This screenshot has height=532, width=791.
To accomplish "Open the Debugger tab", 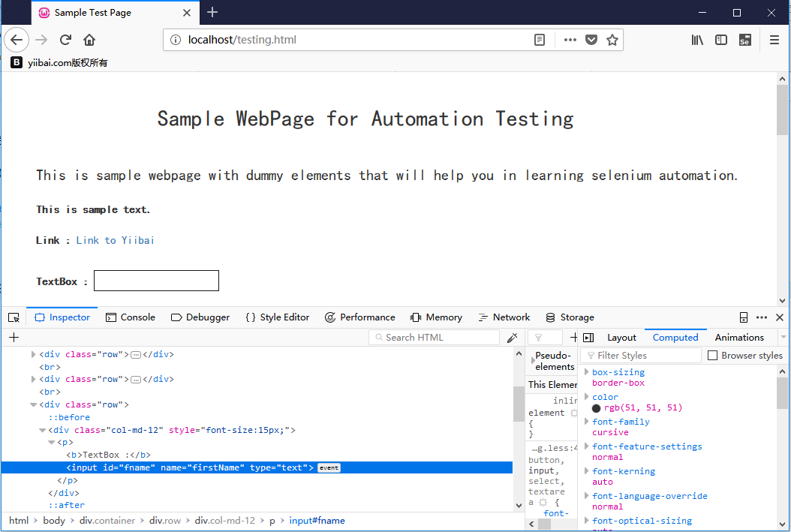I will (x=200, y=317).
